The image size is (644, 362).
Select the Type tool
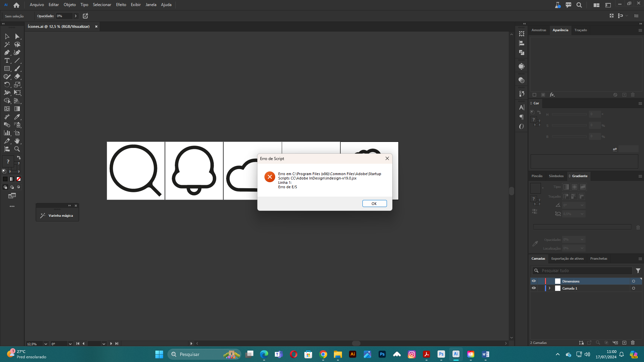click(x=7, y=60)
